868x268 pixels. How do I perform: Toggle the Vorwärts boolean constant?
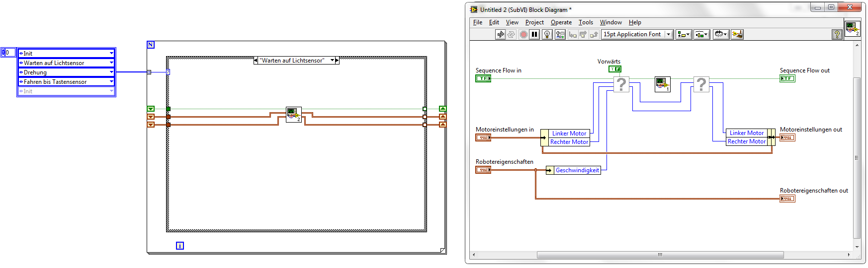615,69
